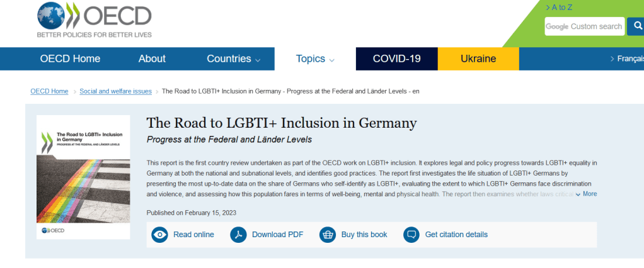Switch the site language to Français
644x268 pixels.
click(629, 59)
